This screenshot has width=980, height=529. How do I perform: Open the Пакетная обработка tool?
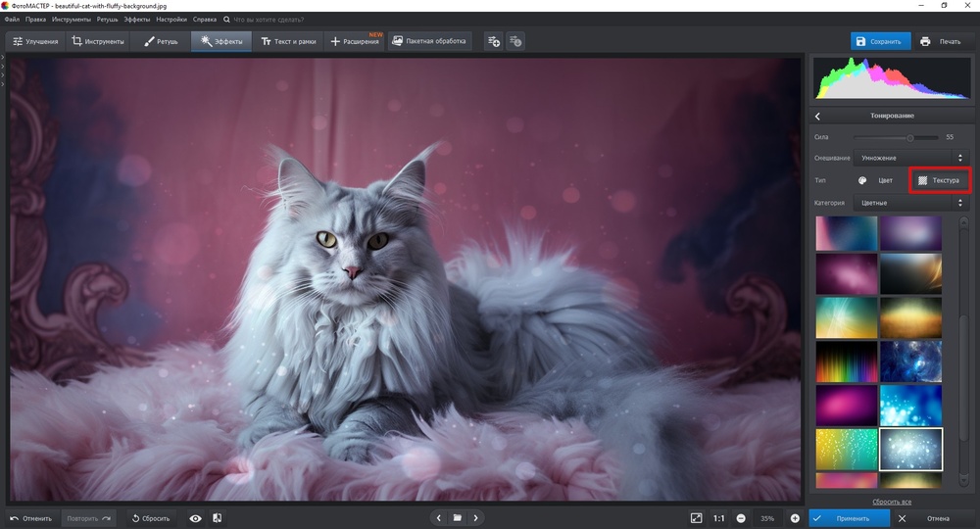pyautogui.click(x=430, y=41)
